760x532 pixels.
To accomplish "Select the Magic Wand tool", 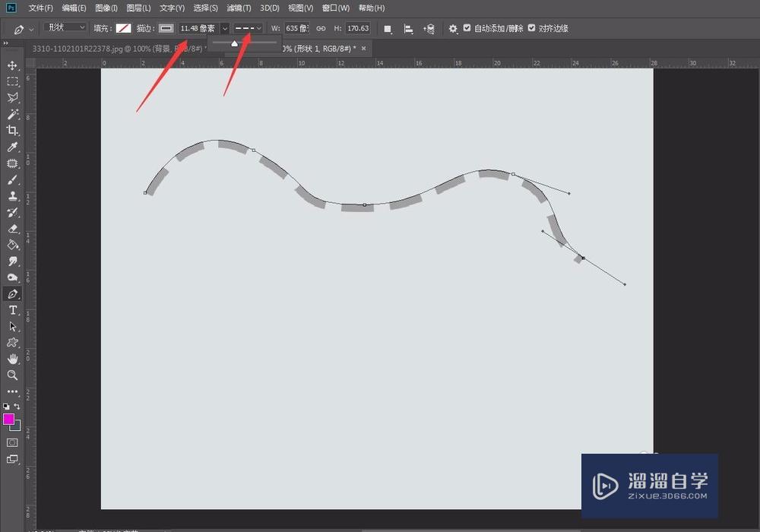I will (x=13, y=114).
